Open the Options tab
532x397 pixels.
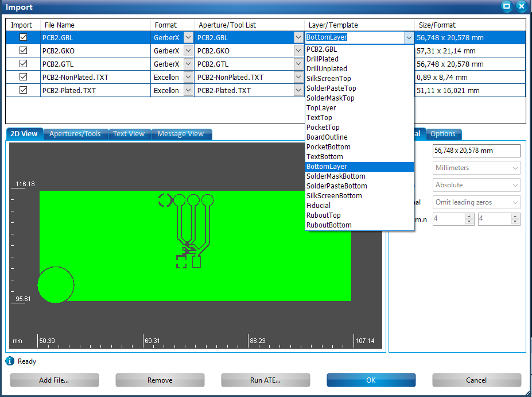(x=442, y=134)
